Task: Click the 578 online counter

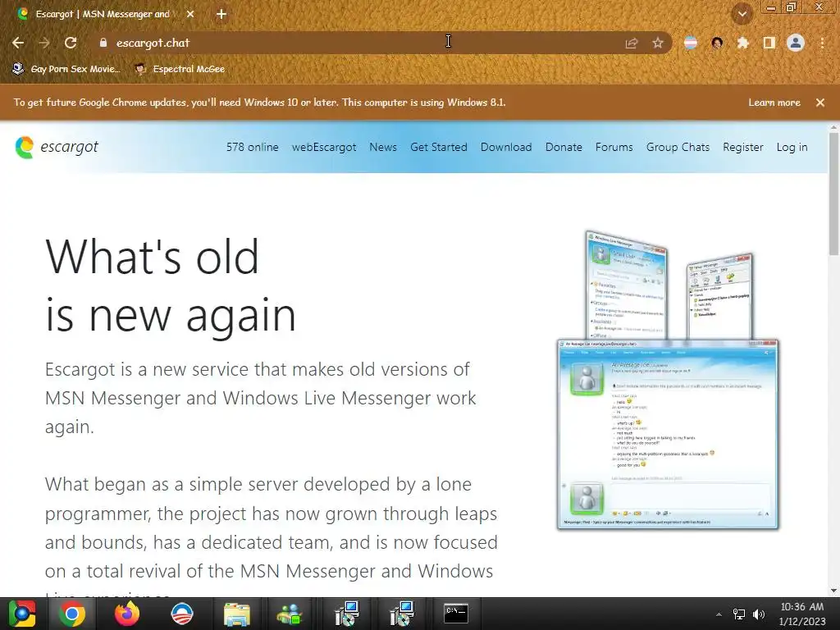Action: [x=253, y=148]
